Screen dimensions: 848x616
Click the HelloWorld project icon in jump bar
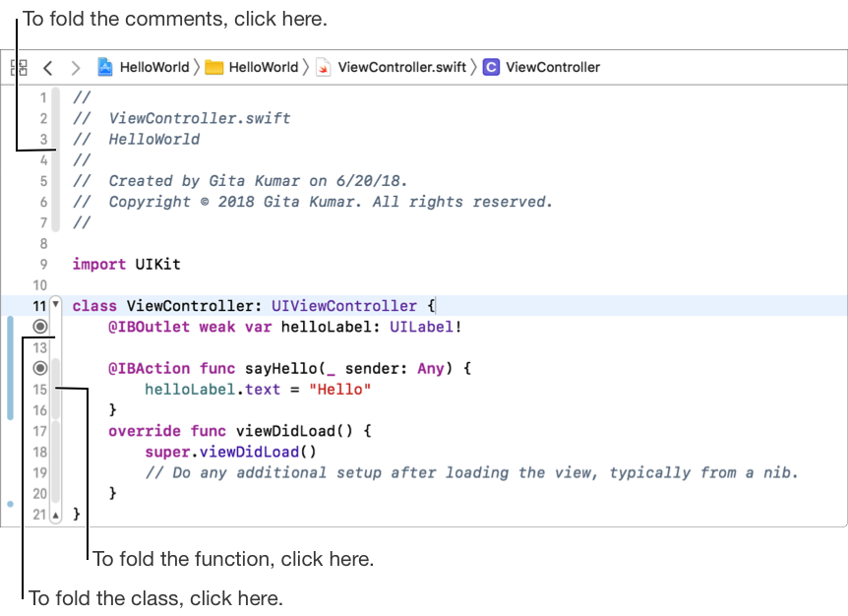coord(105,68)
